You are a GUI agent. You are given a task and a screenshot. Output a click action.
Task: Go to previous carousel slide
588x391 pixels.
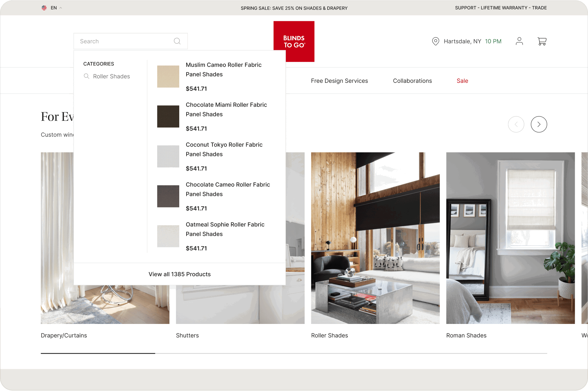pos(516,124)
